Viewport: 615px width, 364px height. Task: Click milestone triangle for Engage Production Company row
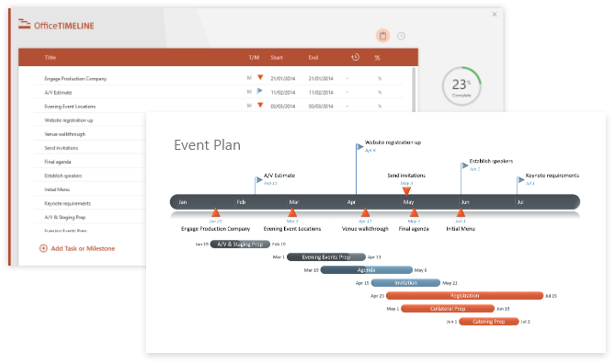coord(260,77)
